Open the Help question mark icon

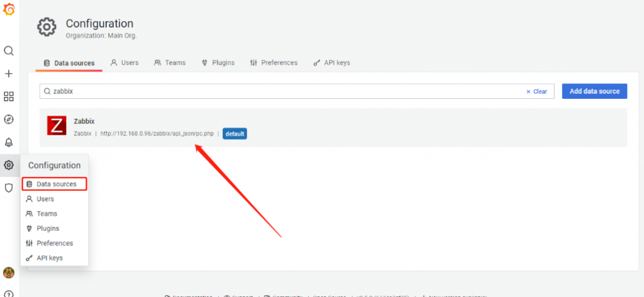click(9, 294)
